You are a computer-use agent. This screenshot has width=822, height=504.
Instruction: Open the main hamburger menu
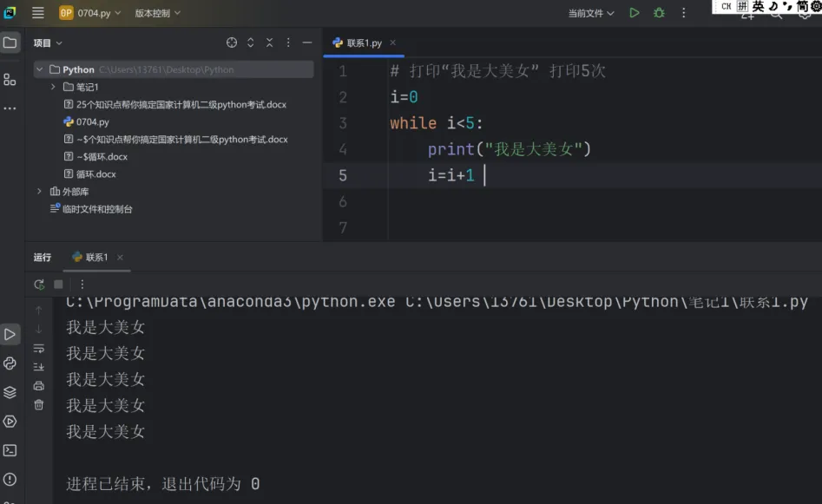pyautogui.click(x=37, y=12)
